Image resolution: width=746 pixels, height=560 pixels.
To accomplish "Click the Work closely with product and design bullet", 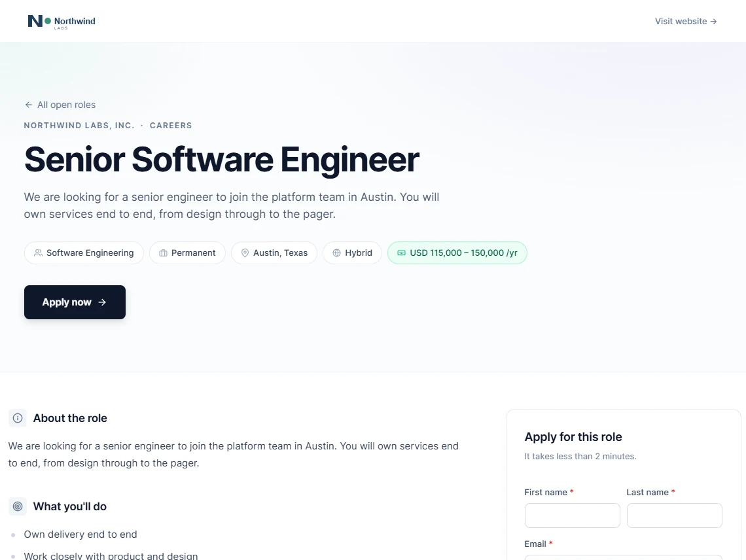I will 111,555.
